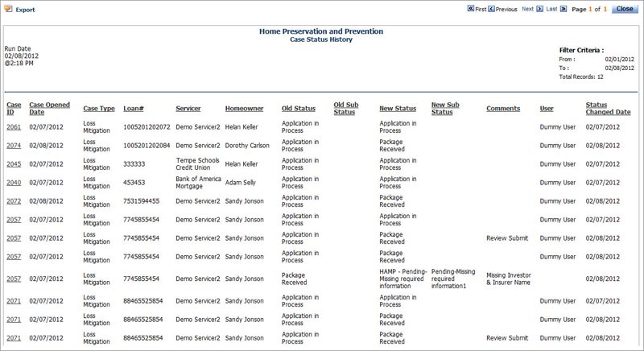Select loan number 1005201202072

(147, 127)
